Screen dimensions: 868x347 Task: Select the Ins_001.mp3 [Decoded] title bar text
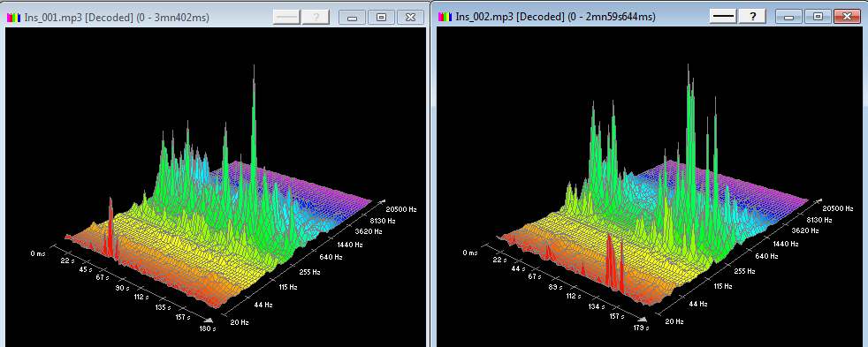point(117,17)
